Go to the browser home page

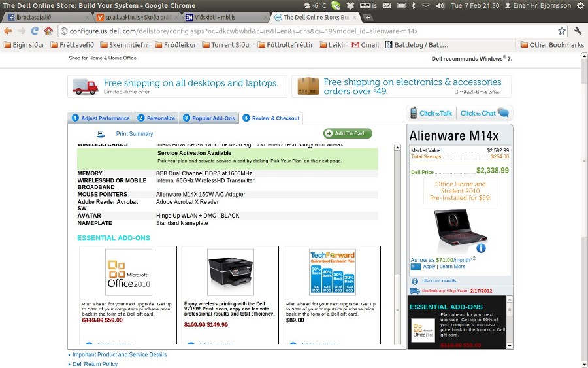(49, 31)
